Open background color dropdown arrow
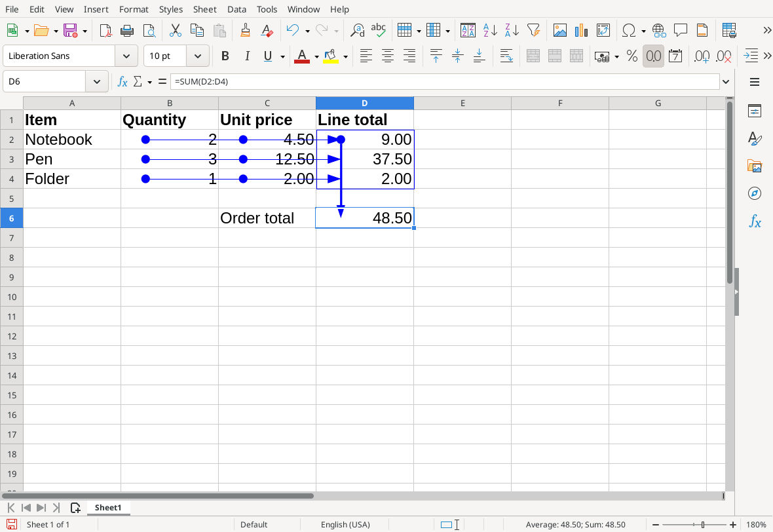 [346, 57]
